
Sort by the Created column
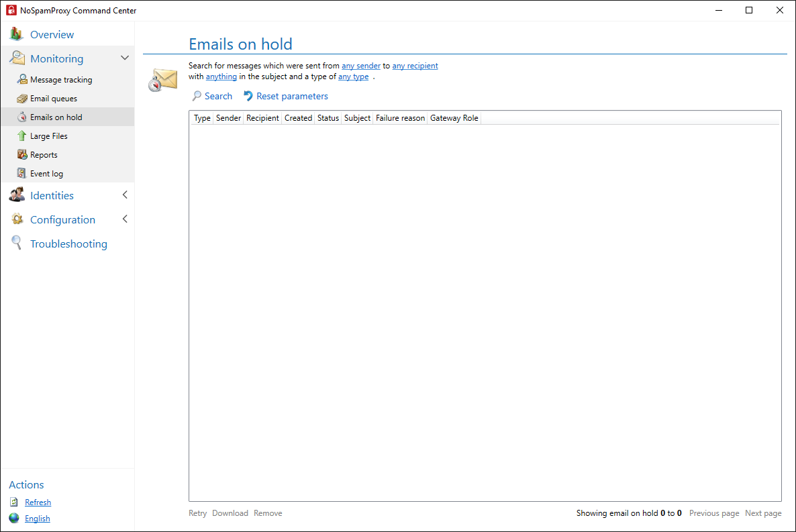(x=298, y=118)
